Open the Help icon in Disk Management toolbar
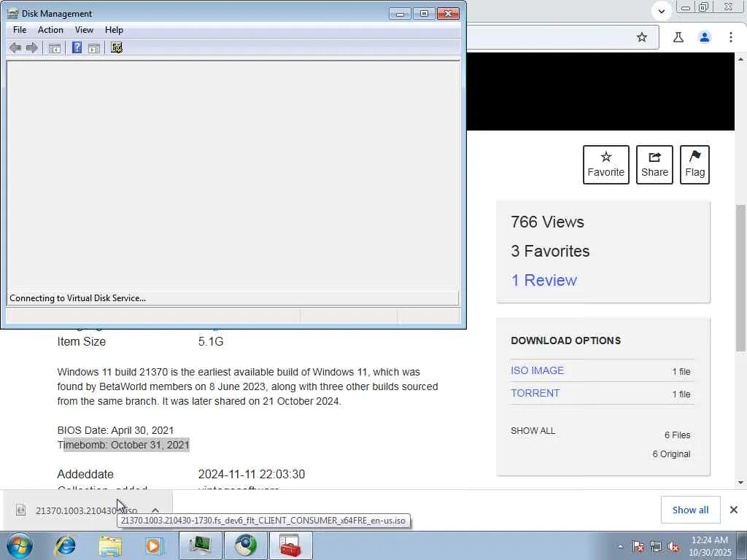This screenshot has width=747, height=560. click(77, 47)
